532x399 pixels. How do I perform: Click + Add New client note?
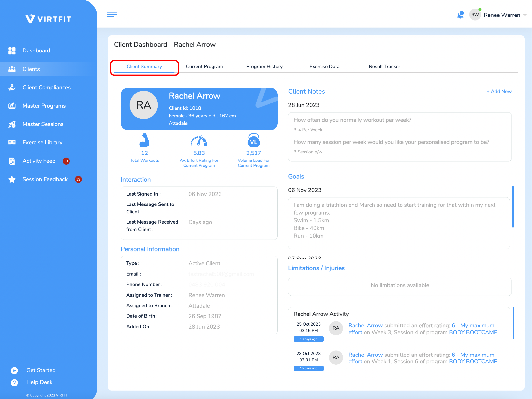click(499, 92)
